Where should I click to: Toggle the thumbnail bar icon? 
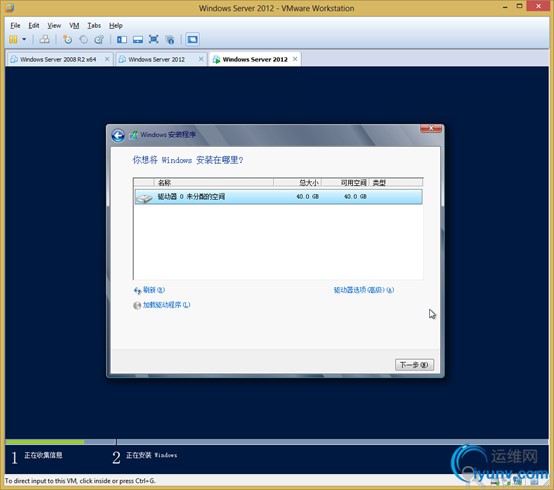(138, 39)
